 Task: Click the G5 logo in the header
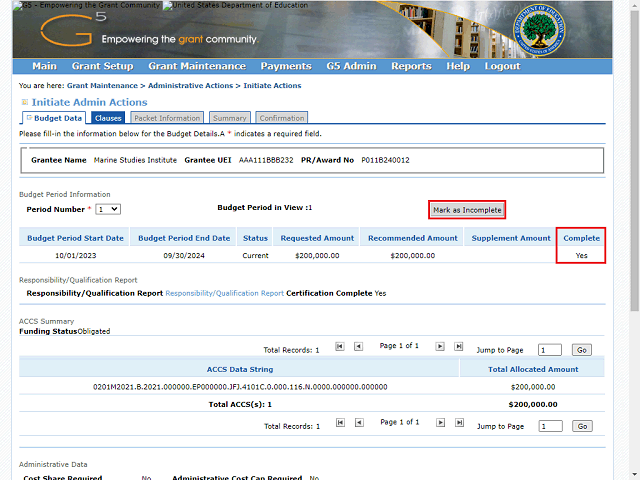pos(73,29)
